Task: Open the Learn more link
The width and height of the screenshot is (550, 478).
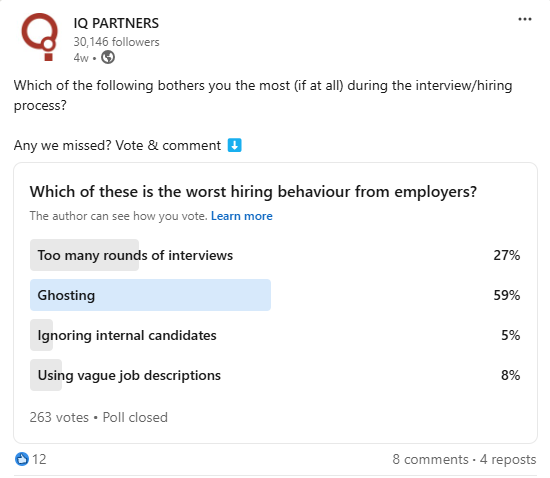Action: pos(241,216)
